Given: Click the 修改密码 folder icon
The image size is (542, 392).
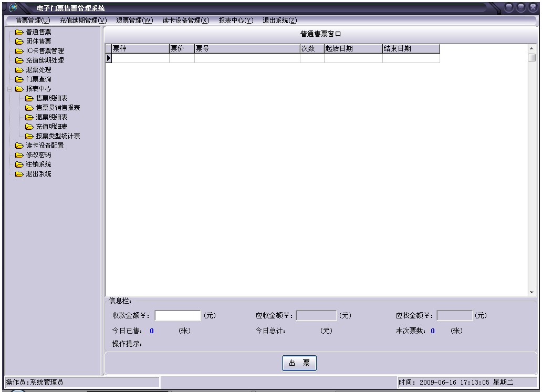Looking at the screenshot, I should pos(19,155).
